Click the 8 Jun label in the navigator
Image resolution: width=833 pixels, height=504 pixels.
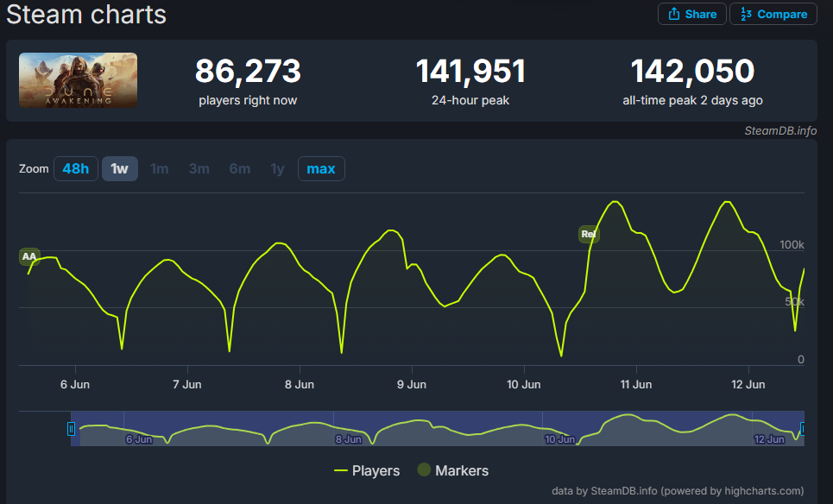pos(349,439)
